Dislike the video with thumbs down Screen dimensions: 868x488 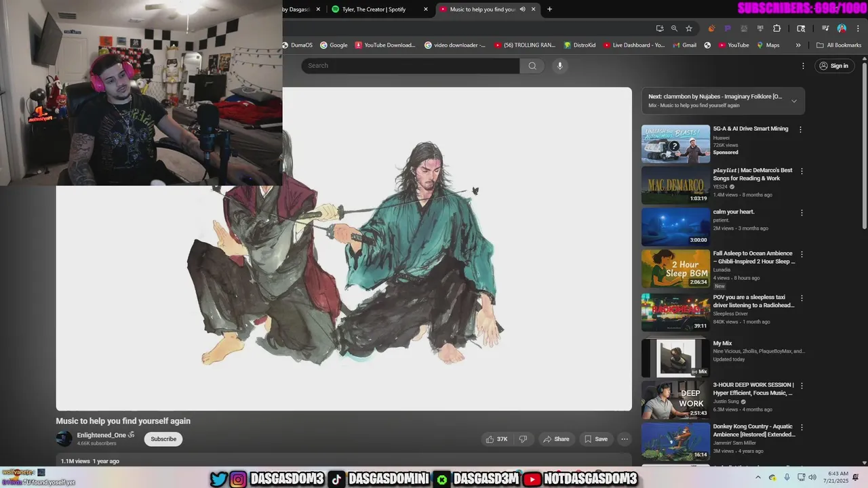point(523,439)
